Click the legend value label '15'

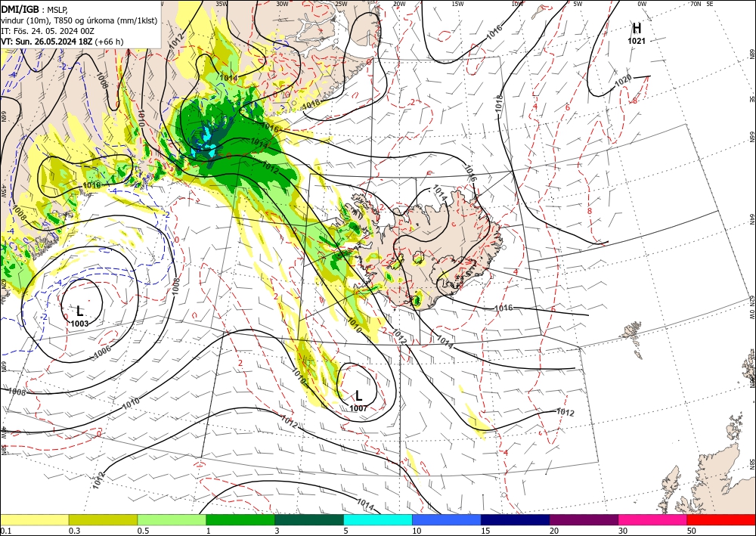(x=485, y=531)
